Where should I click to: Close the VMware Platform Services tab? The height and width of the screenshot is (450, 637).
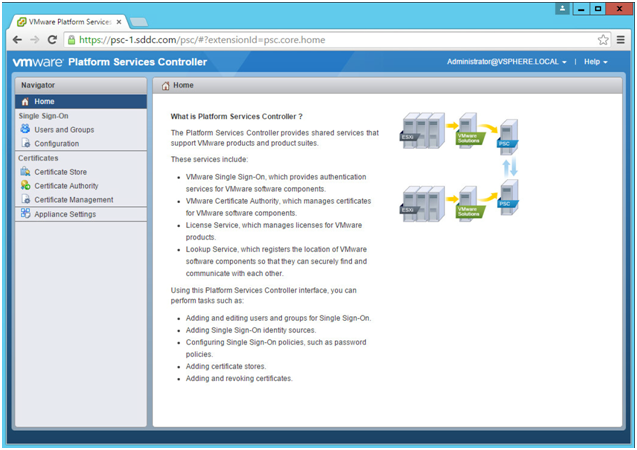(119, 22)
